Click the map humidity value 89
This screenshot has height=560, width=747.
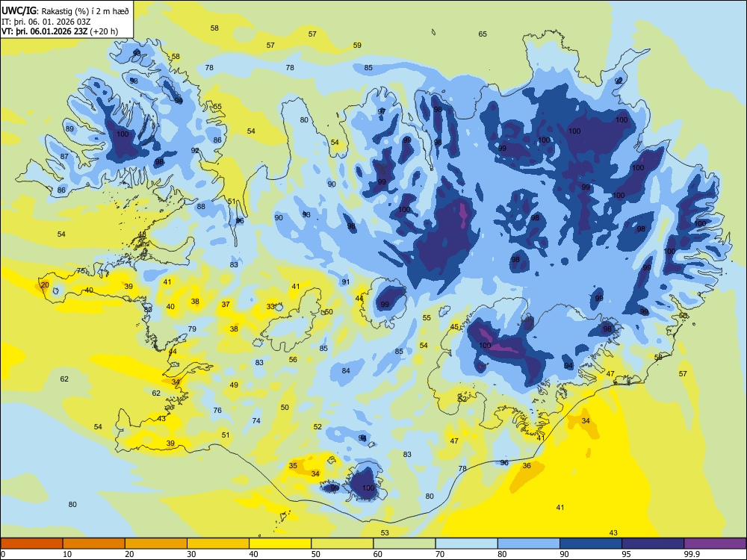coord(69,129)
